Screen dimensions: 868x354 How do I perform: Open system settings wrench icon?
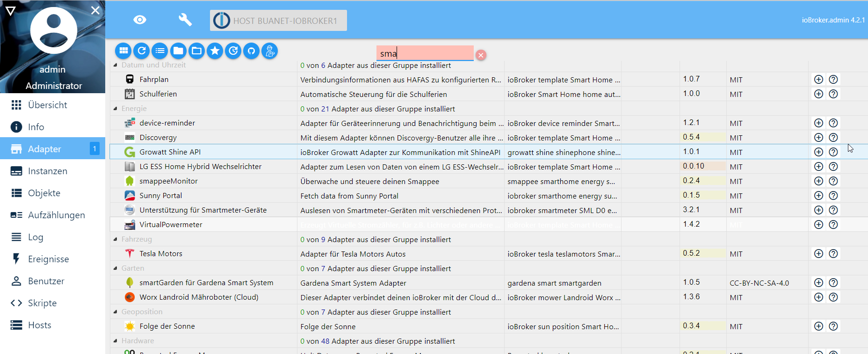tap(185, 20)
